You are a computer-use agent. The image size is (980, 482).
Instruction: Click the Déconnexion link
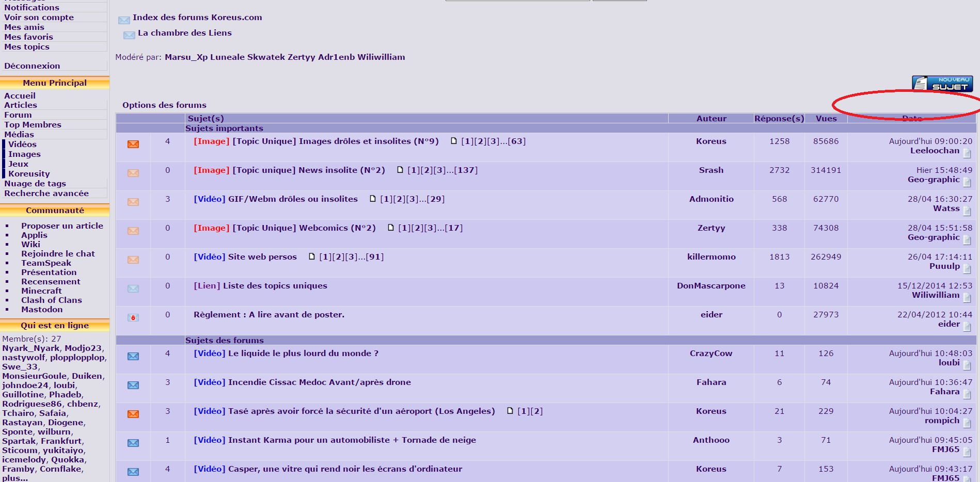coord(32,66)
